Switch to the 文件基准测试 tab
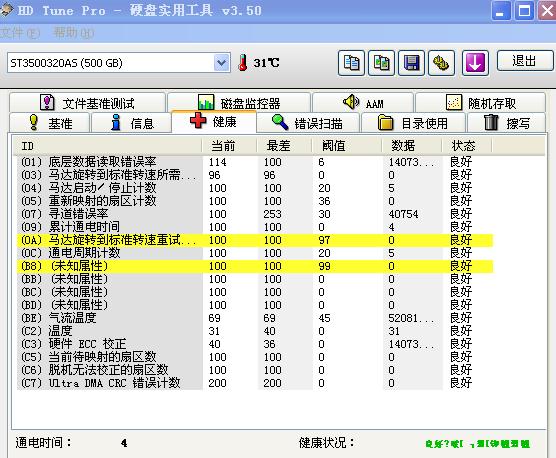 click(x=87, y=103)
